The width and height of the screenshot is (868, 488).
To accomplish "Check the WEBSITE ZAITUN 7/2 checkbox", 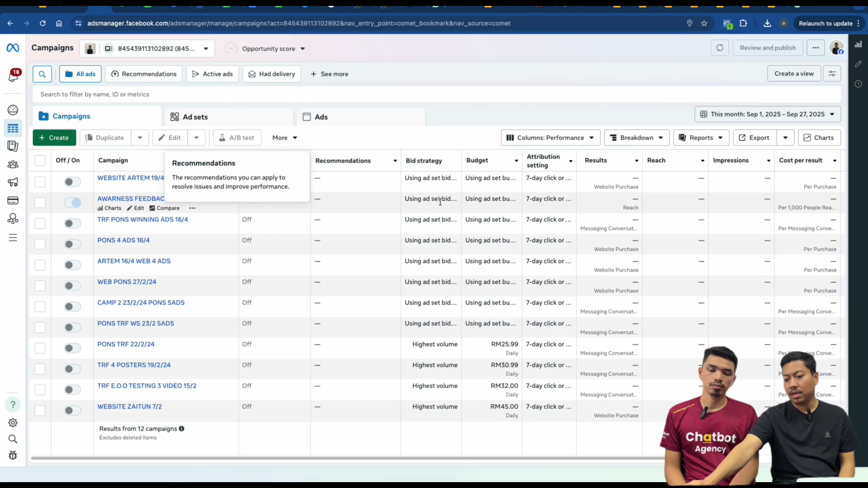I will click(40, 411).
